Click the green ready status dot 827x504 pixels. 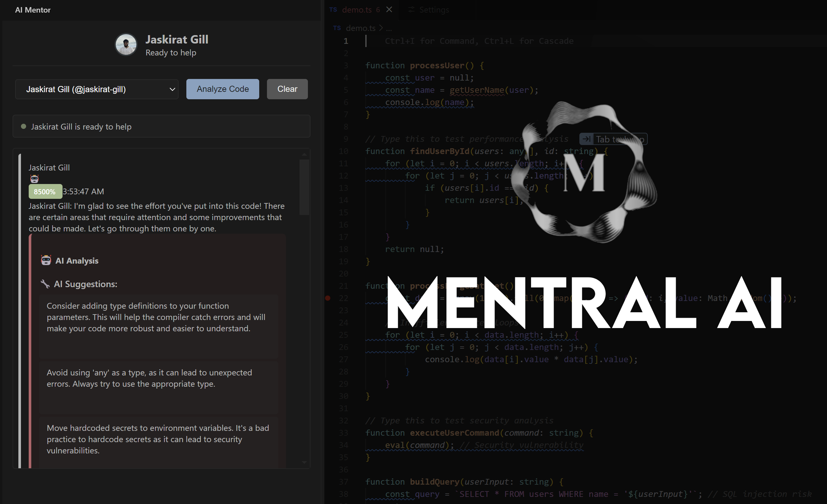[24, 127]
